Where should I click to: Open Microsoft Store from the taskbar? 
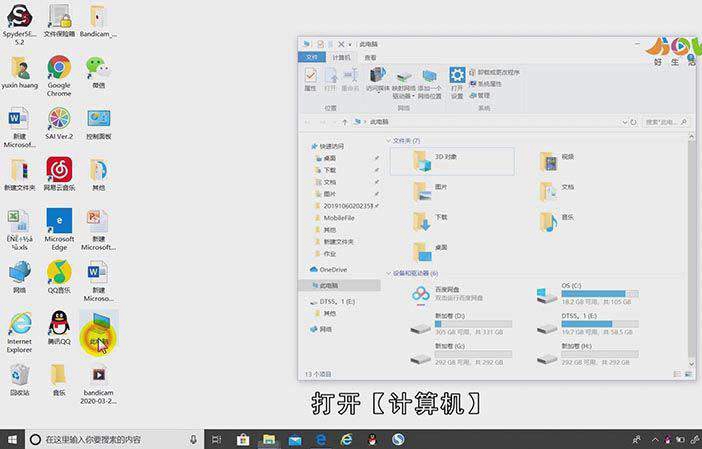[x=243, y=440]
